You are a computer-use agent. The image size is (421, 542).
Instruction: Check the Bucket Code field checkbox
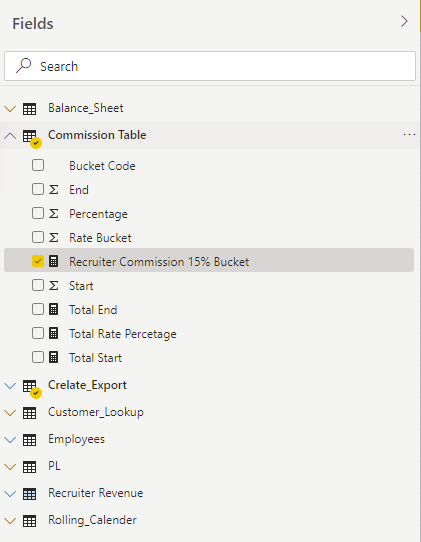[x=38, y=165]
